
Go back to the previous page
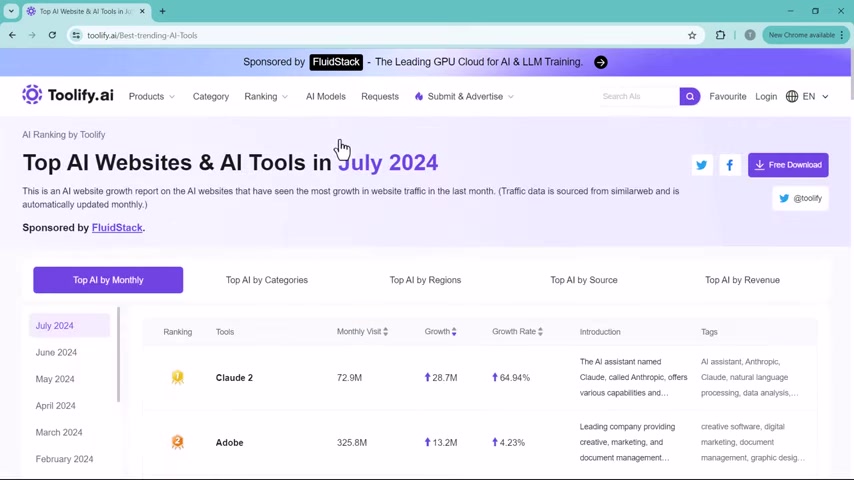12,35
